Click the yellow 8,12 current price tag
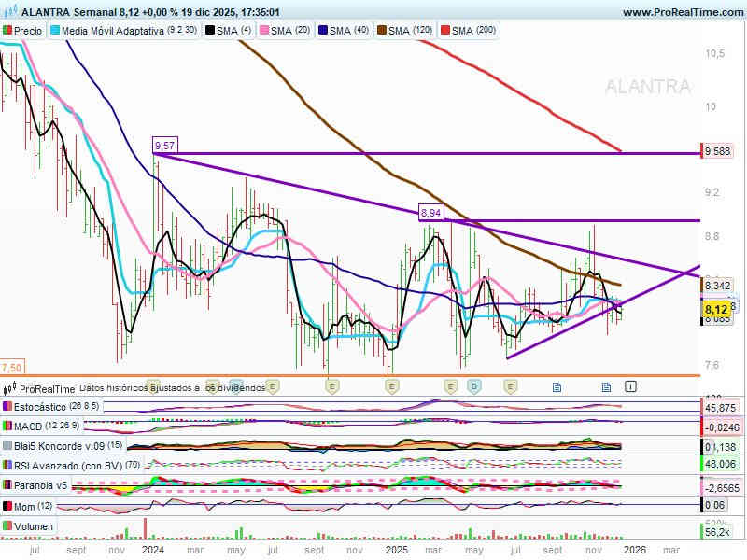The image size is (747, 560). [x=715, y=309]
